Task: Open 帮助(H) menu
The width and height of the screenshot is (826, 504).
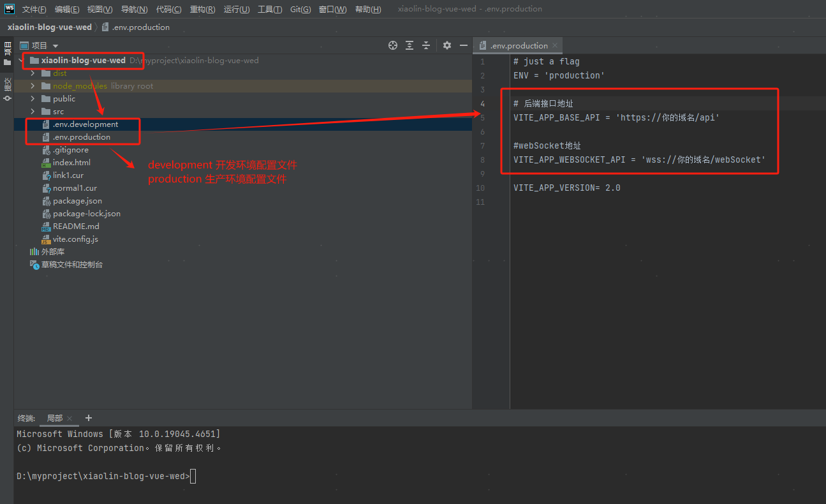Action: [368, 9]
